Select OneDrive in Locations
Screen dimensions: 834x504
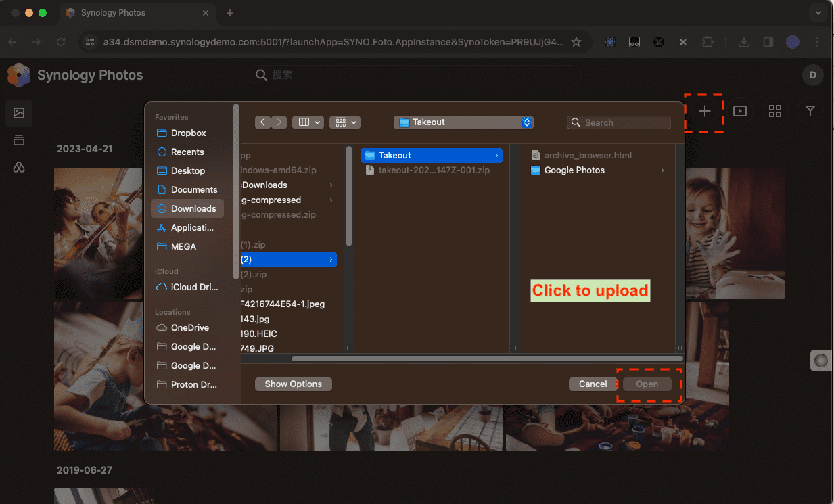coord(187,328)
